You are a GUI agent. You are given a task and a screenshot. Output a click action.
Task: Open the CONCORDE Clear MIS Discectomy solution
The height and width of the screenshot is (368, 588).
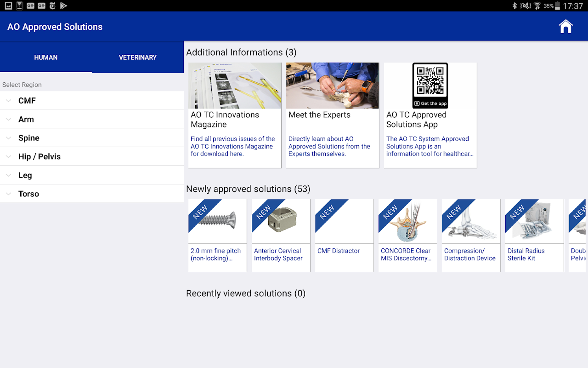pos(407,235)
